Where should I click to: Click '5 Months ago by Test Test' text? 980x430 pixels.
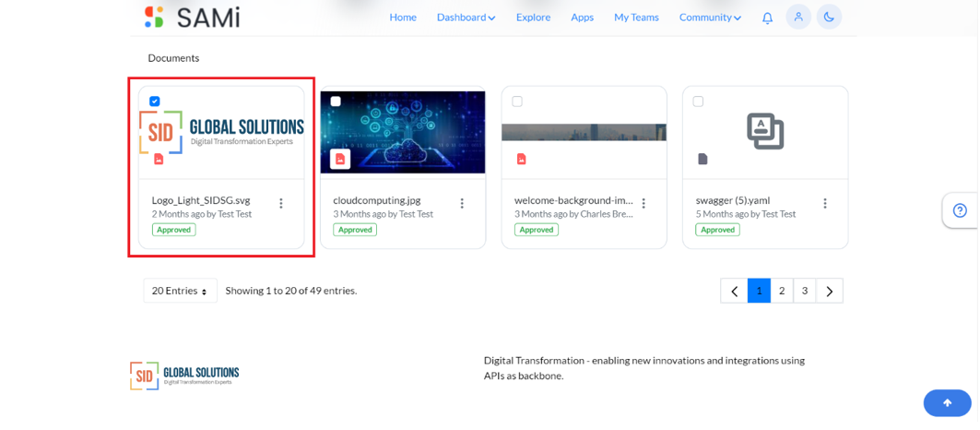click(x=746, y=214)
